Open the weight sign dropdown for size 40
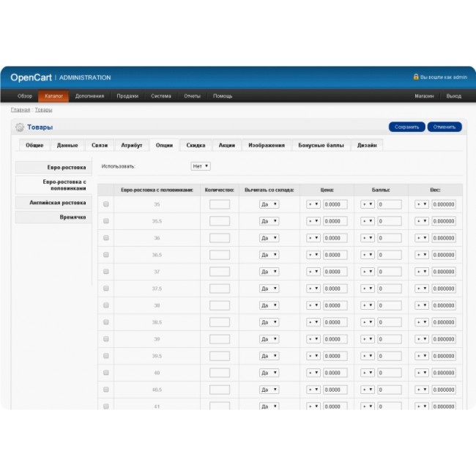The height and width of the screenshot is (476, 476). [421, 373]
